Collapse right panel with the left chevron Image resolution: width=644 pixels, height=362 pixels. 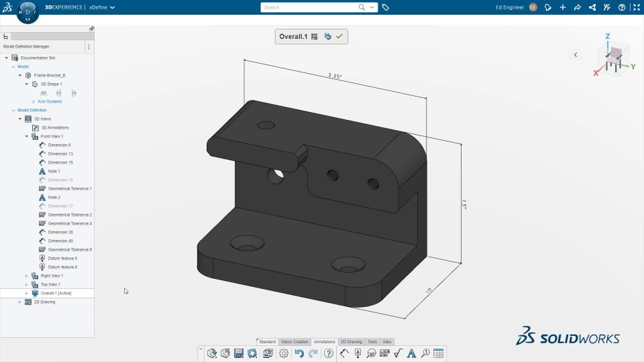pos(576,54)
